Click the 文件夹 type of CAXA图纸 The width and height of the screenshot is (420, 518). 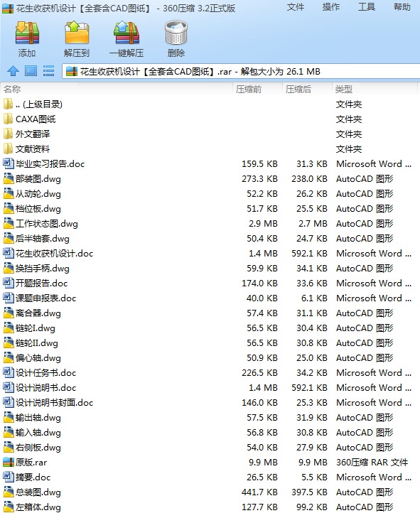click(349, 119)
